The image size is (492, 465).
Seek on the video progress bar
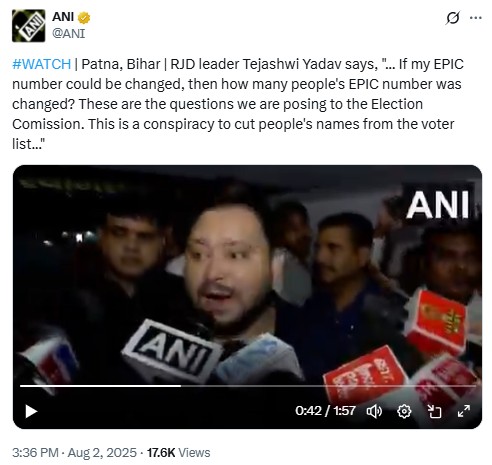[x=248, y=386]
